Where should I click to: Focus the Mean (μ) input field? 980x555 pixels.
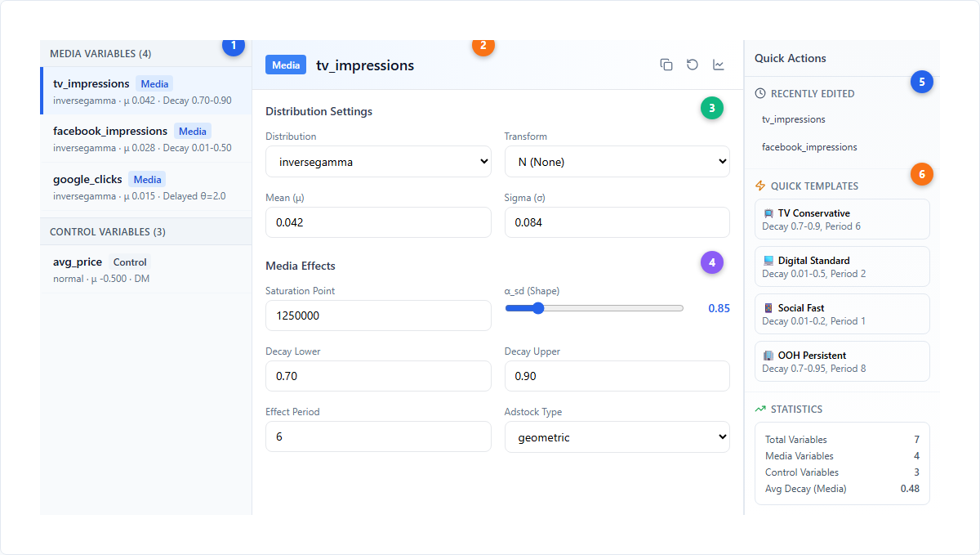[x=378, y=222]
